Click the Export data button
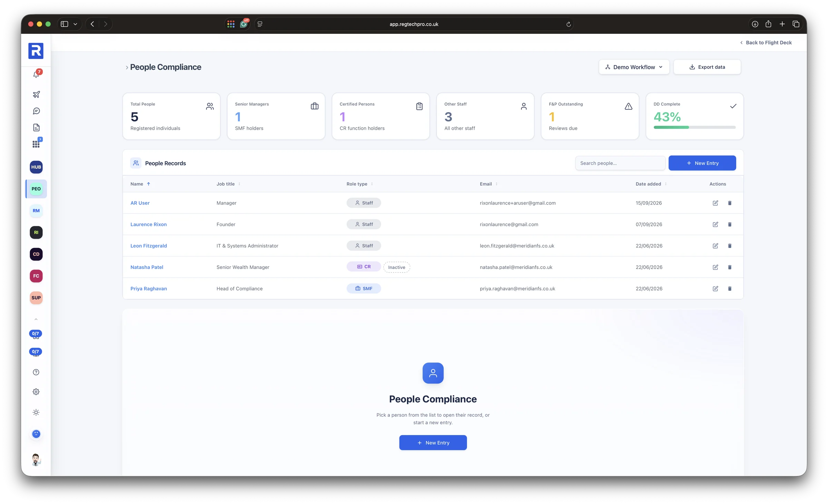 [707, 67]
